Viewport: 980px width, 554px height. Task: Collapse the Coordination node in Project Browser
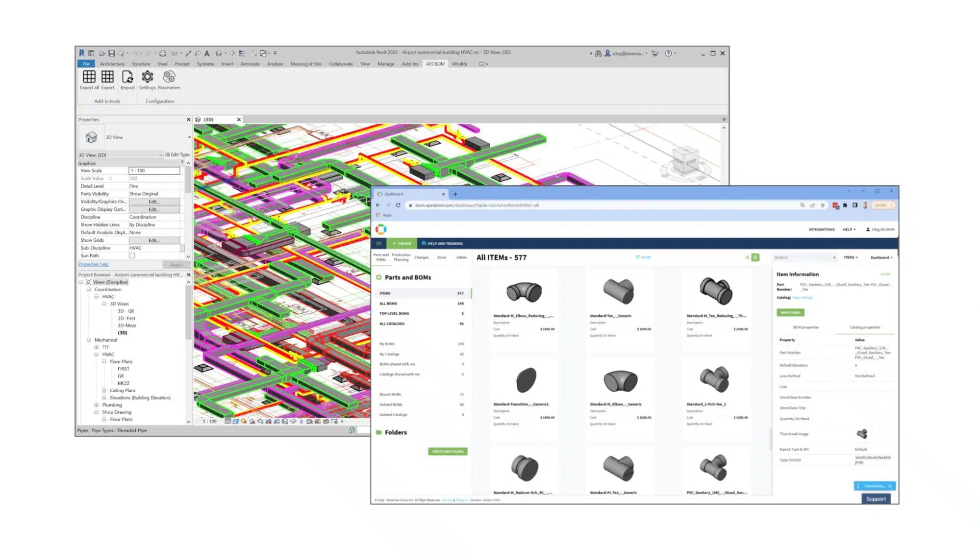point(89,290)
